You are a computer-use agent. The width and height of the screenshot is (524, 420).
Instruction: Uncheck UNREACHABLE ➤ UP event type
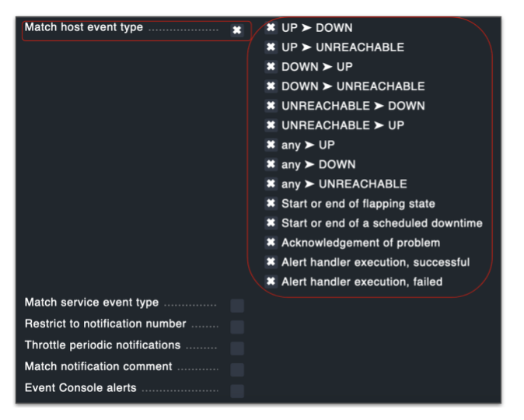(x=271, y=125)
